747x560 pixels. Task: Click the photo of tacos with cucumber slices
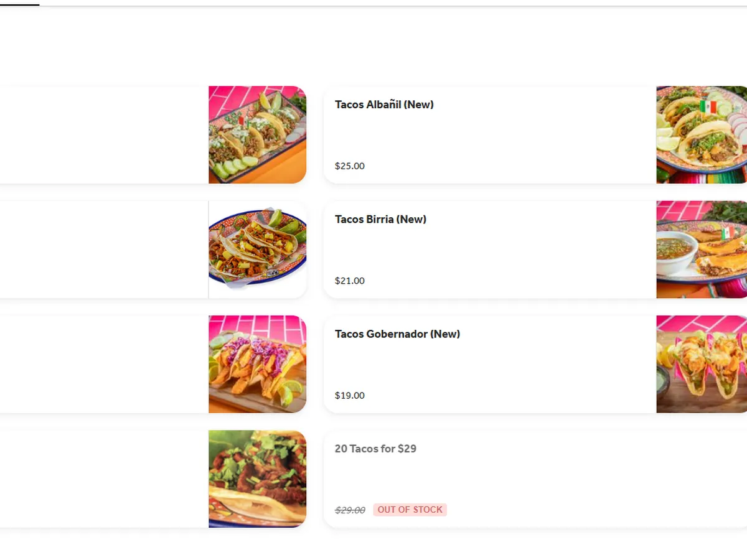257,134
